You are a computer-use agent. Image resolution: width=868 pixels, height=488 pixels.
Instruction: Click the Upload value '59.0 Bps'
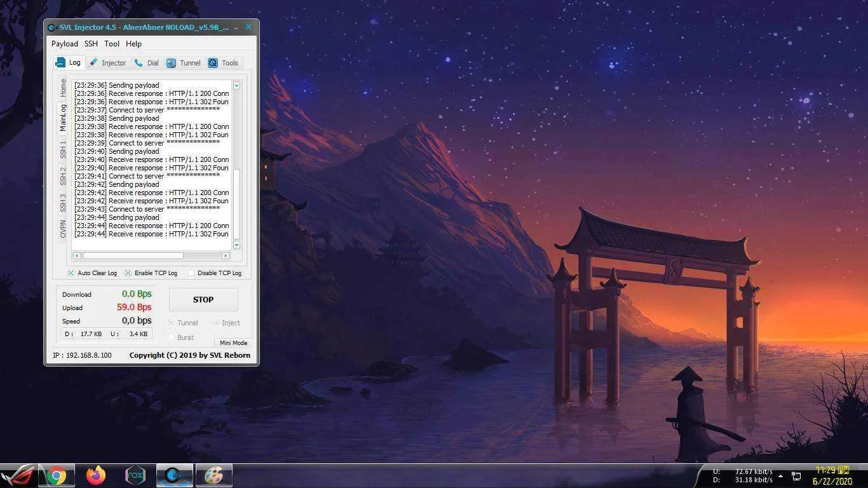coord(134,307)
